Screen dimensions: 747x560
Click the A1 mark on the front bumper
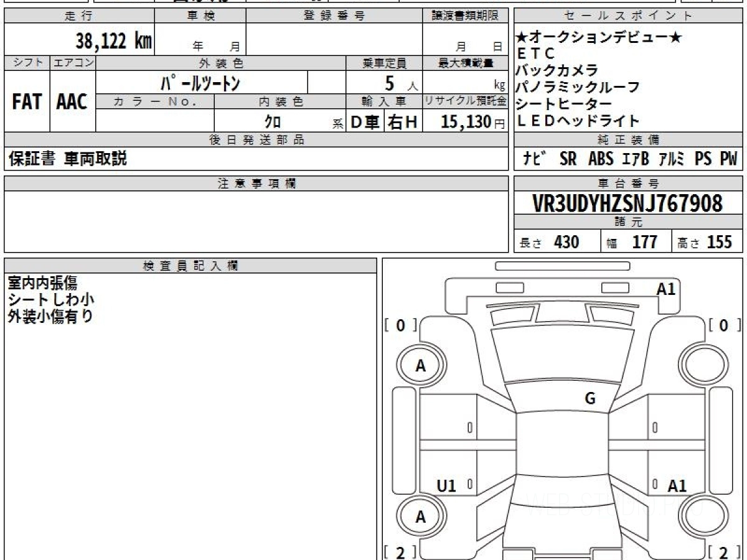pyautogui.click(x=666, y=289)
